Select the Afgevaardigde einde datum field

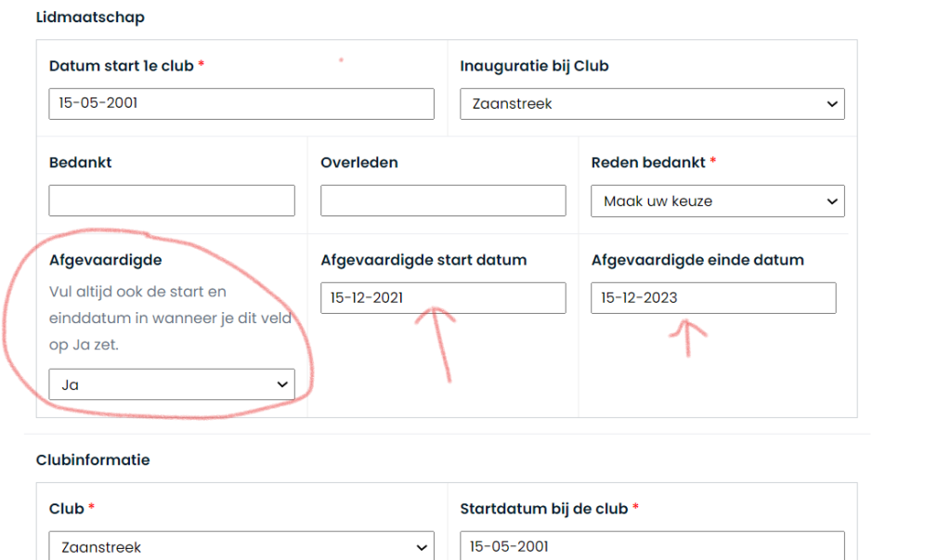[713, 298]
